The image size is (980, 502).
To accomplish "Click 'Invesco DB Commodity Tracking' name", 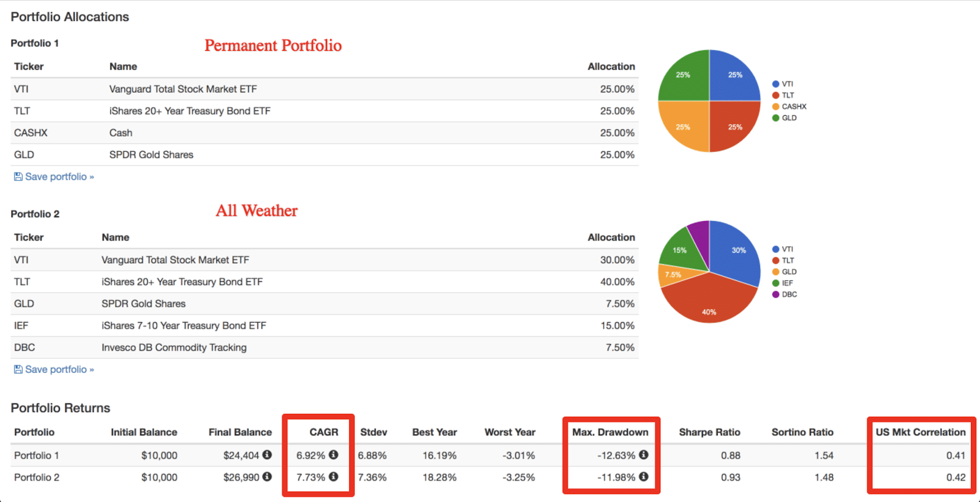I will 174,348.
